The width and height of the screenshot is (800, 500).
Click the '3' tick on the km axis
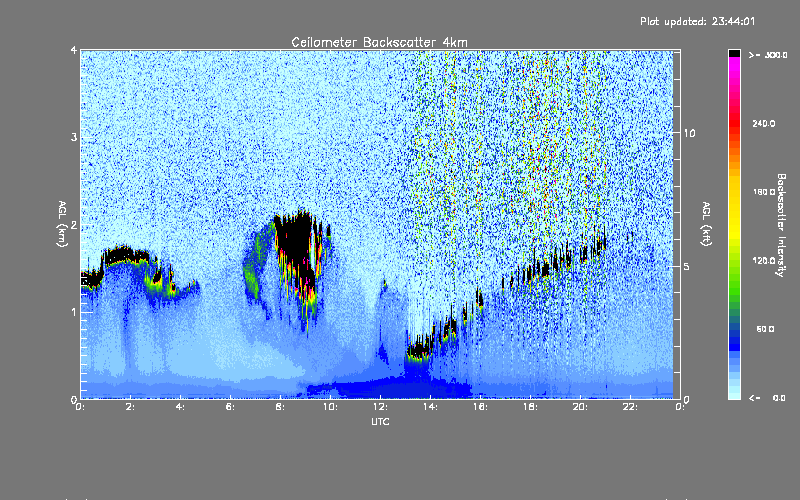coord(74,137)
